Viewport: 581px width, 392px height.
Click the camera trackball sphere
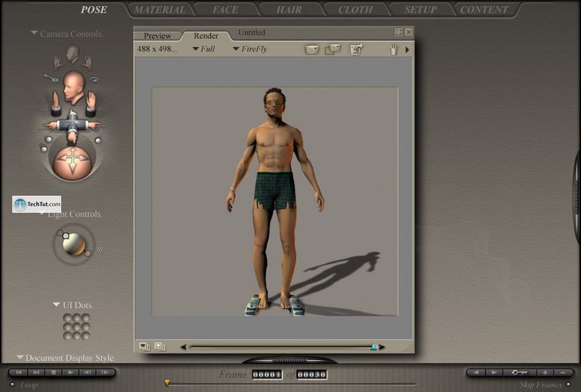tap(72, 162)
